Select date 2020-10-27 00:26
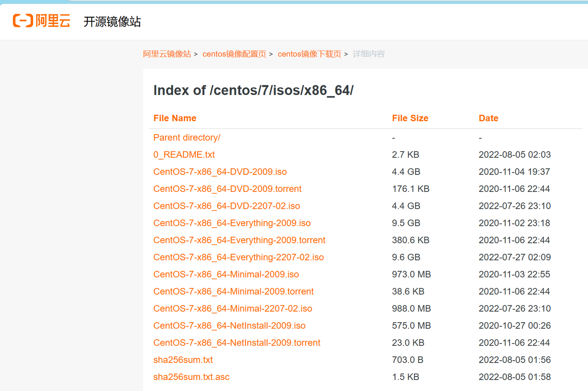This screenshot has height=391, width=588. click(x=514, y=325)
